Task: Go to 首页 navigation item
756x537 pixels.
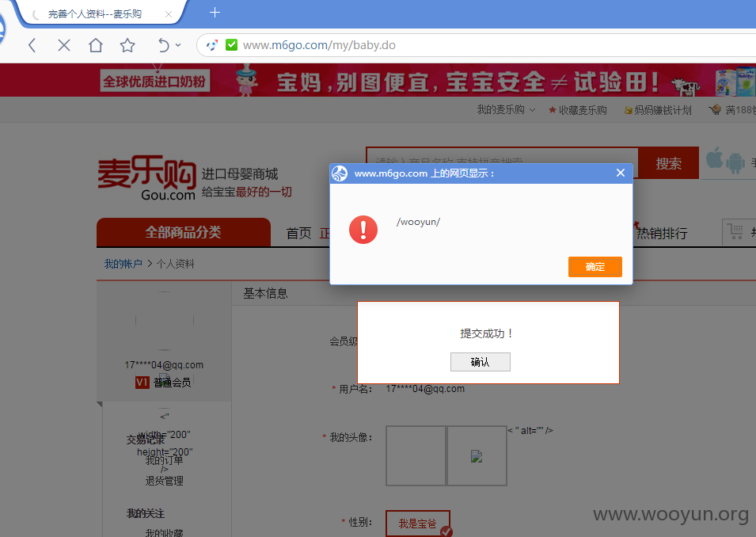Action: [299, 234]
